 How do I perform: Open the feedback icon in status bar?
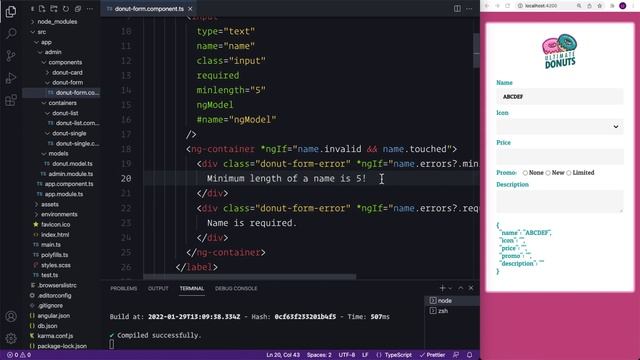[456, 355]
